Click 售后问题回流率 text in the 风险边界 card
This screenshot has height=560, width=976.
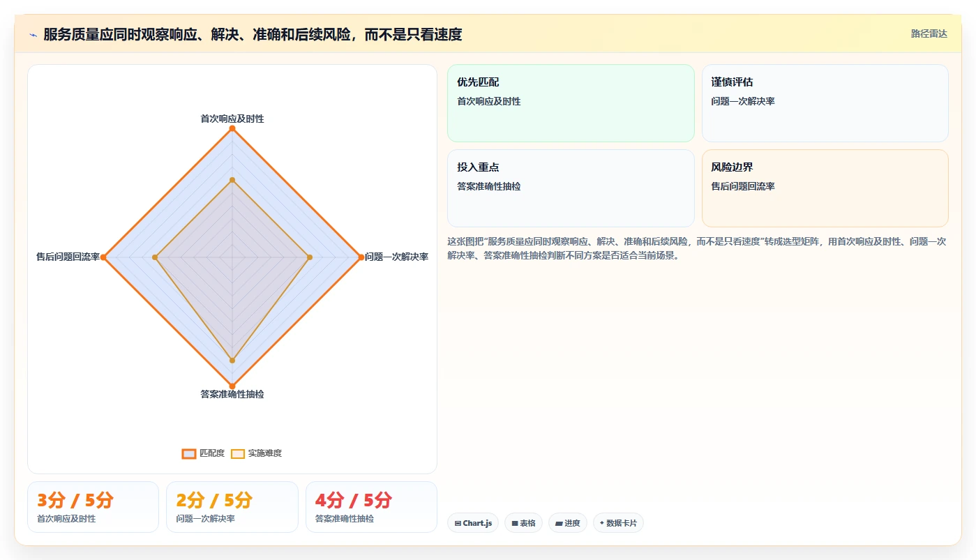tap(743, 186)
